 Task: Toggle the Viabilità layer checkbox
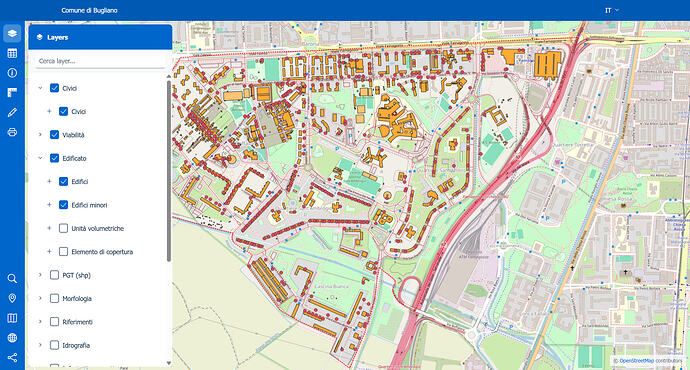pos(55,135)
